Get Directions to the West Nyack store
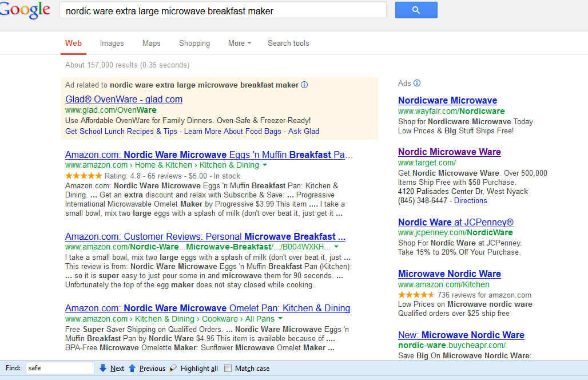This screenshot has width=588, height=380. [x=470, y=200]
